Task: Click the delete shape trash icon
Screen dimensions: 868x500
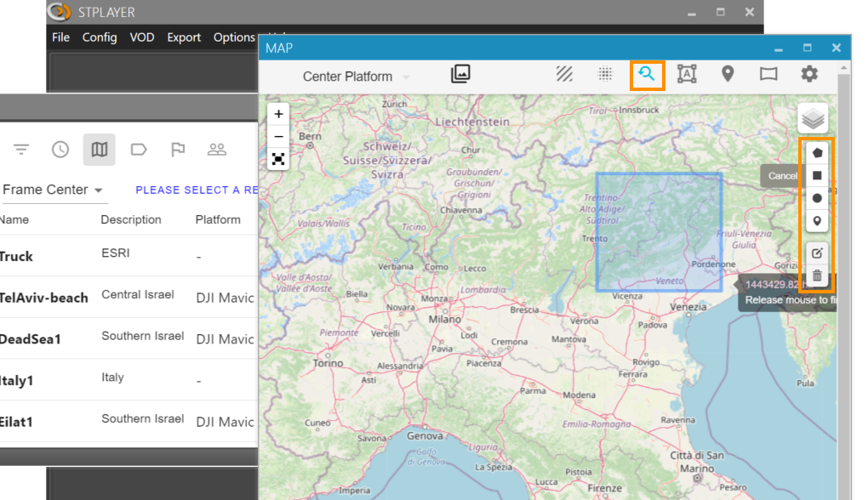Action: 816,275
